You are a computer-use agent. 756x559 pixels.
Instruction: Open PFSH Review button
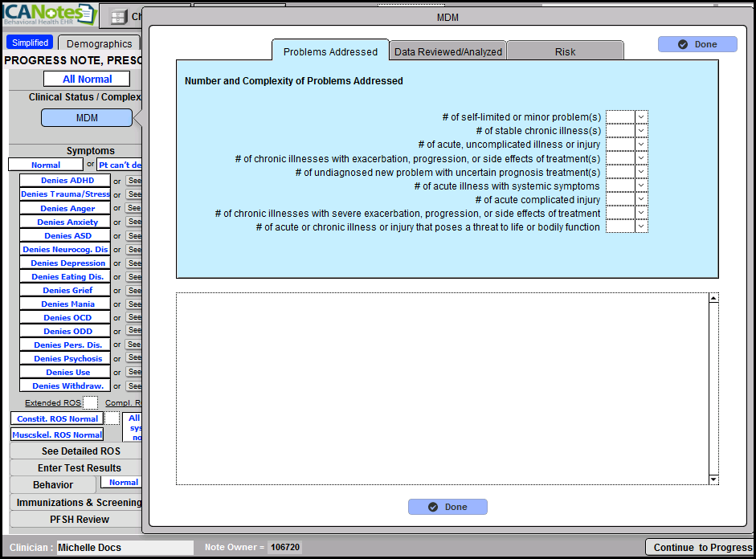coord(77,520)
